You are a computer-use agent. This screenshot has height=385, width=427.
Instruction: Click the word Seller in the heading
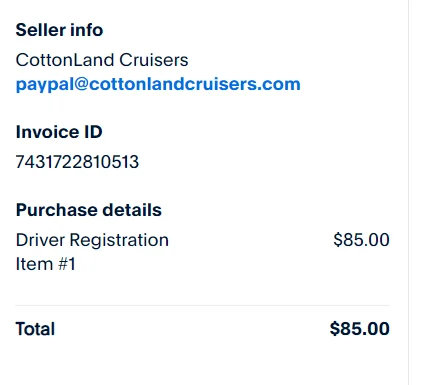[x=40, y=30]
